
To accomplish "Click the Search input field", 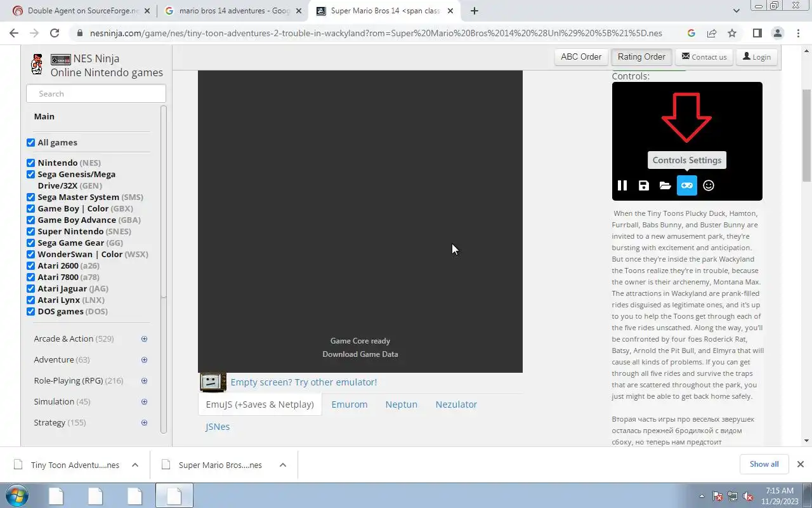I will coord(96,93).
